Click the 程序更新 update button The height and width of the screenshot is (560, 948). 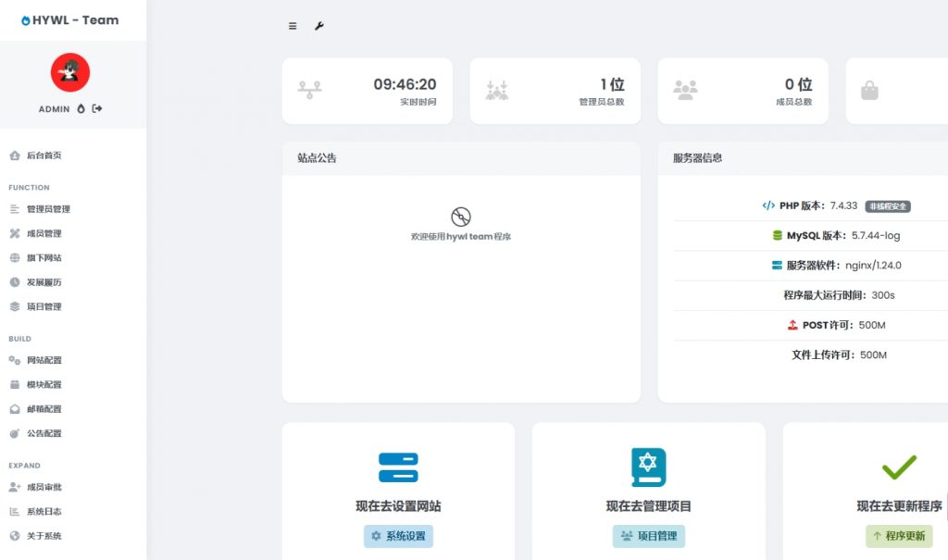click(900, 536)
